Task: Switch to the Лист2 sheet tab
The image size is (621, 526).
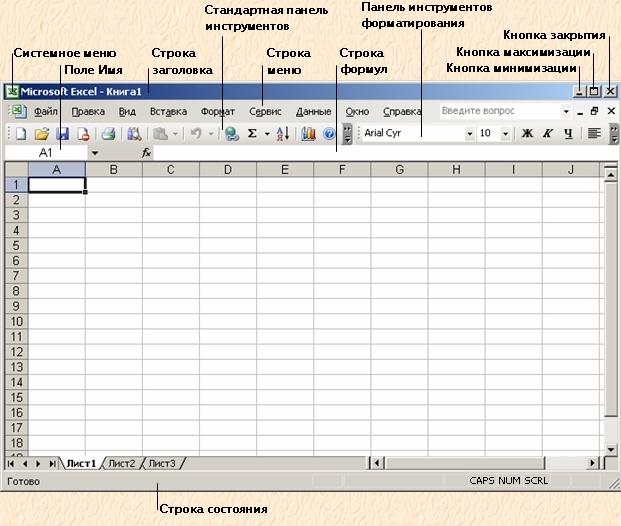Action: point(122,463)
